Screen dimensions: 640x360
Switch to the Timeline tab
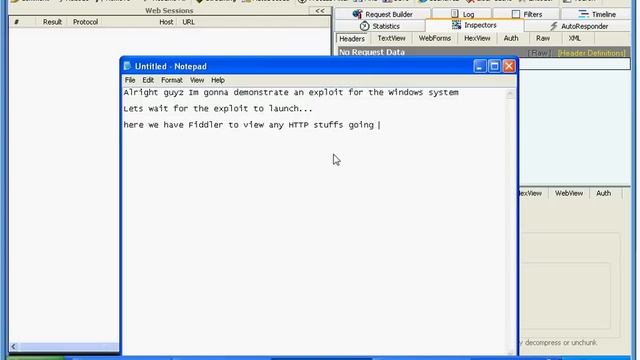pos(597,14)
